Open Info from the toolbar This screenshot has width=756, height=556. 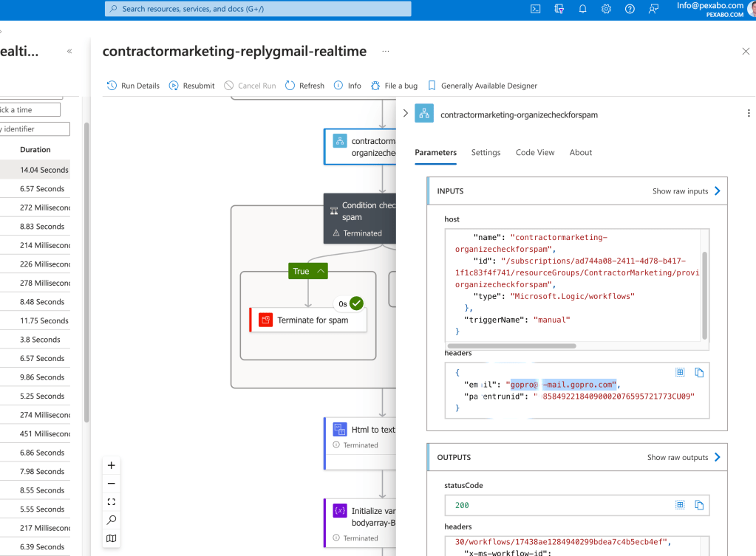click(x=347, y=85)
